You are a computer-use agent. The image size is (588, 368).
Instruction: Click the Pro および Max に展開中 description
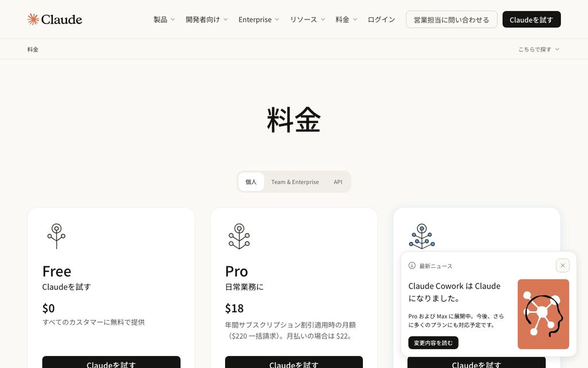[456, 321]
